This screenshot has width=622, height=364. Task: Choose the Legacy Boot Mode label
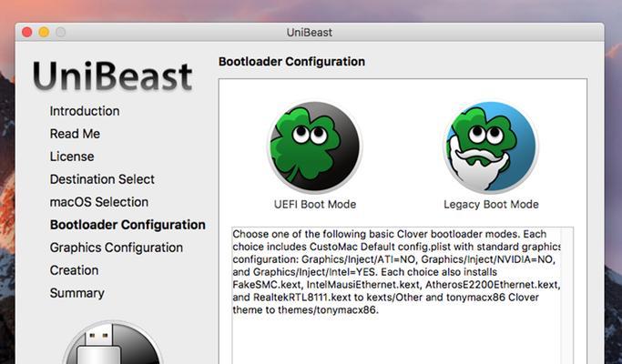(x=491, y=205)
